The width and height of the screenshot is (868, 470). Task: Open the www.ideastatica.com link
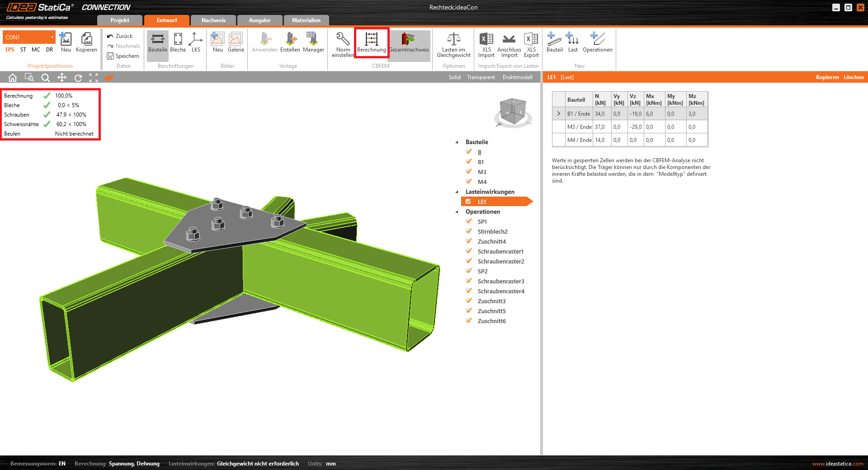(837, 464)
